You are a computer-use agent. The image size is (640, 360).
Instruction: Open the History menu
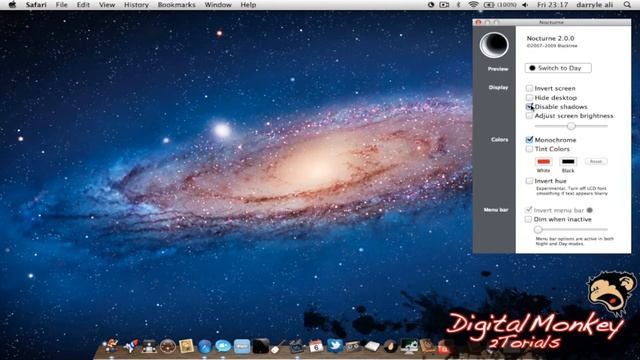(136, 5)
